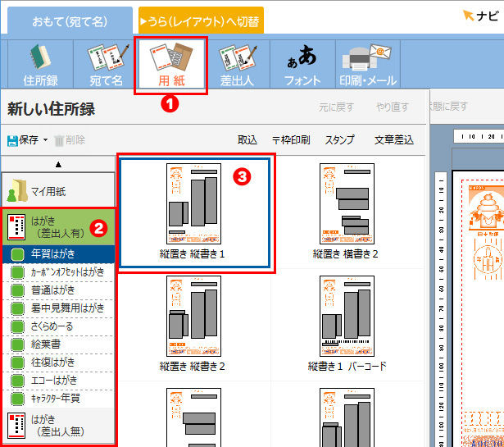The height and width of the screenshot is (447, 504).
Task: Switch to うら(レイアウト)へ切替 tab
Action: coord(201,21)
